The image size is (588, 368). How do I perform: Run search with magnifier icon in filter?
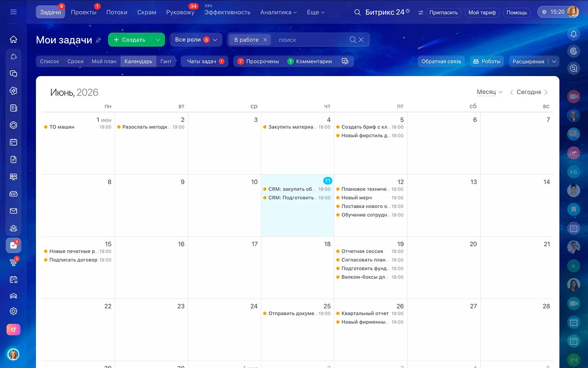click(353, 40)
